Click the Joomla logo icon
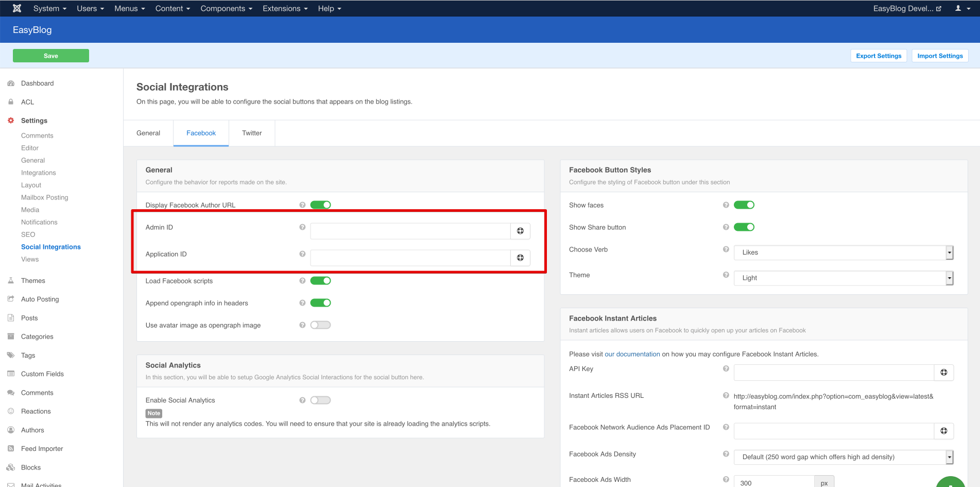Viewport: 980px width, 487px height. [x=17, y=8]
